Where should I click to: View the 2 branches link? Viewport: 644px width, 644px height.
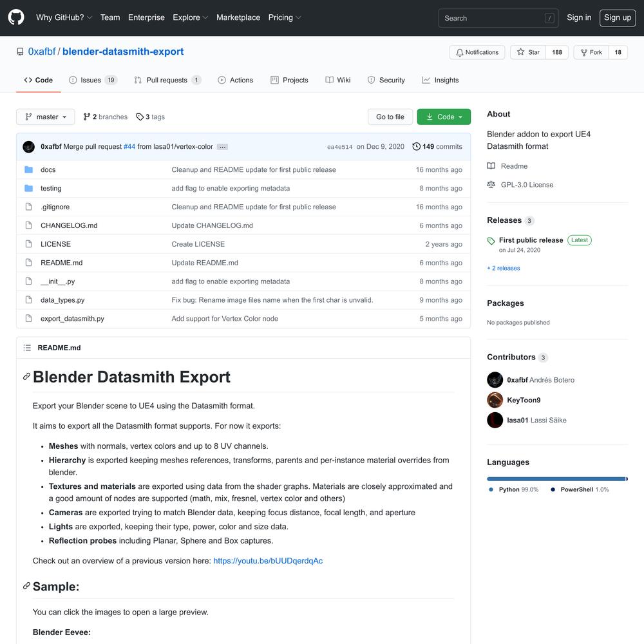coord(106,117)
